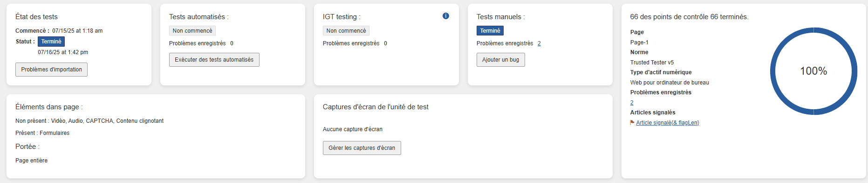Click the IGT testing info icon

[446, 16]
